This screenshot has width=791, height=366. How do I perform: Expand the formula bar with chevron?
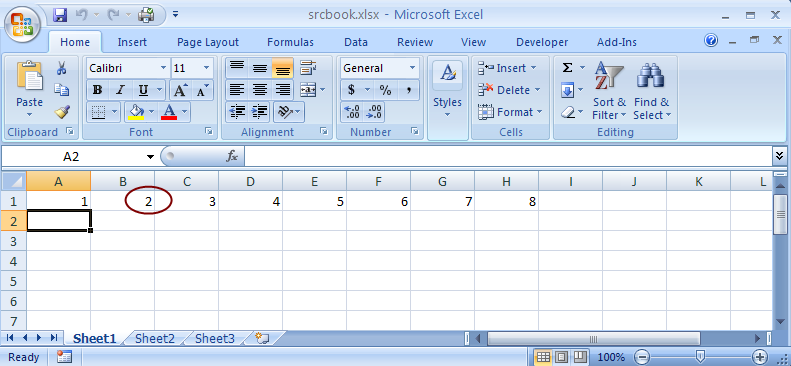tap(780, 156)
